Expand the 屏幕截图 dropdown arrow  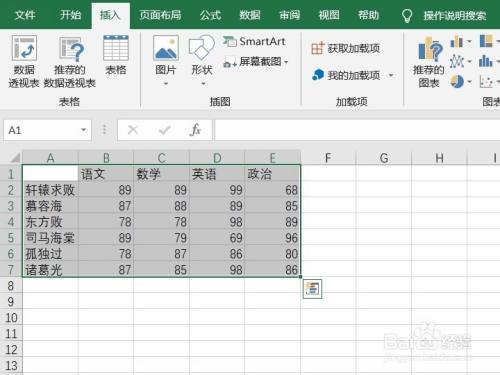[x=286, y=62]
